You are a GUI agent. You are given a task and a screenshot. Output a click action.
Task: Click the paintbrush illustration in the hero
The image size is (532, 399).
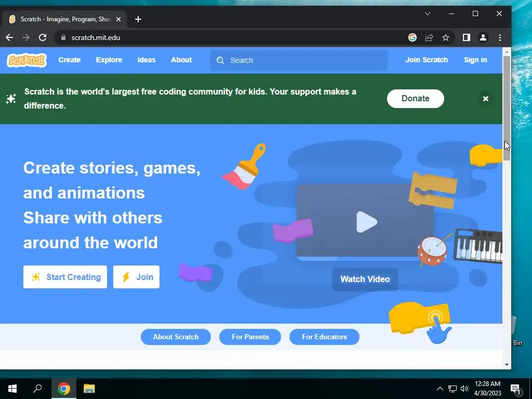244,166
